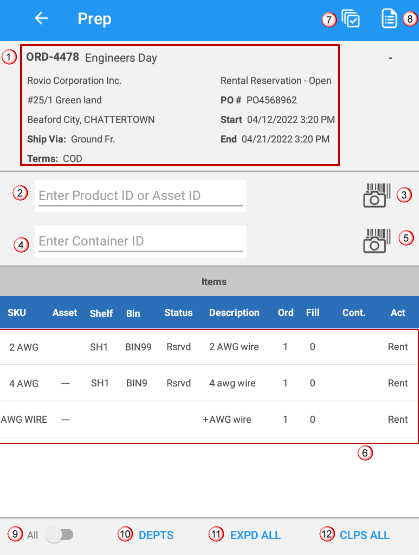
Task: Open order ORD-4478 details
Action: [53, 57]
